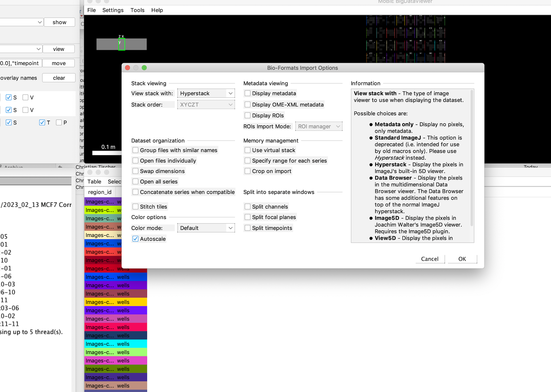Image resolution: width=551 pixels, height=392 pixels.
Task: Check Display OME-XML metadata
Action: point(247,104)
